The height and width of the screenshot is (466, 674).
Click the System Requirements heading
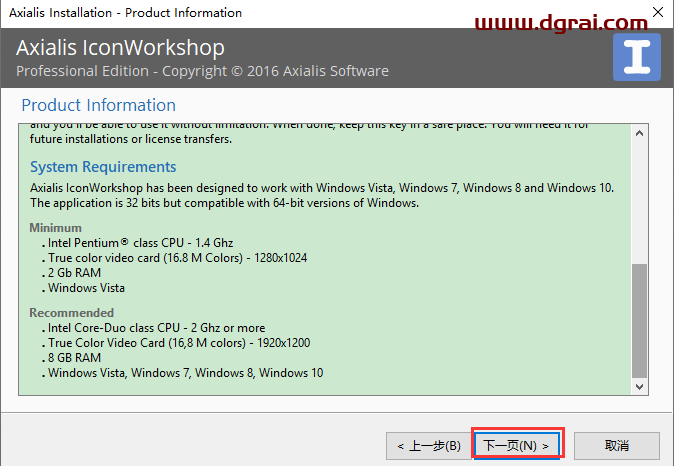(x=103, y=166)
